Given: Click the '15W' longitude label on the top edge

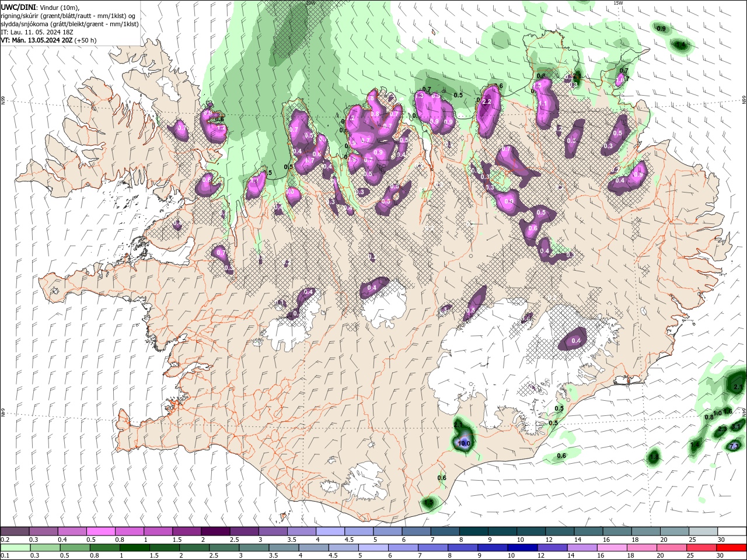Looking at the screenshot, I should pos(618,3).
